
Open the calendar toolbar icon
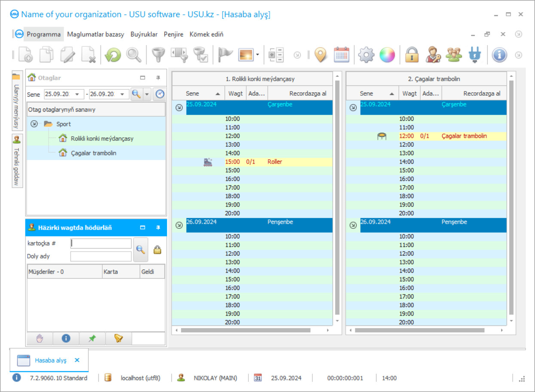(x=342, y=55)
